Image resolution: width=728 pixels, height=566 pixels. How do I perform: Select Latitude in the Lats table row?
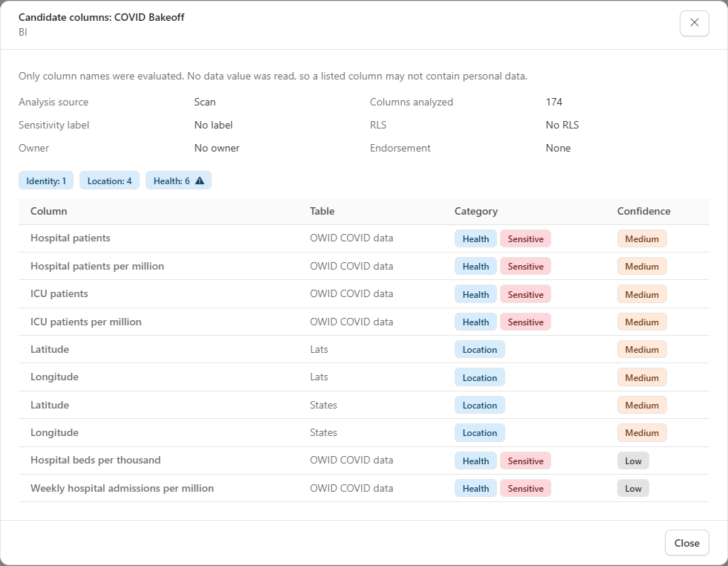tap(50, 349)
